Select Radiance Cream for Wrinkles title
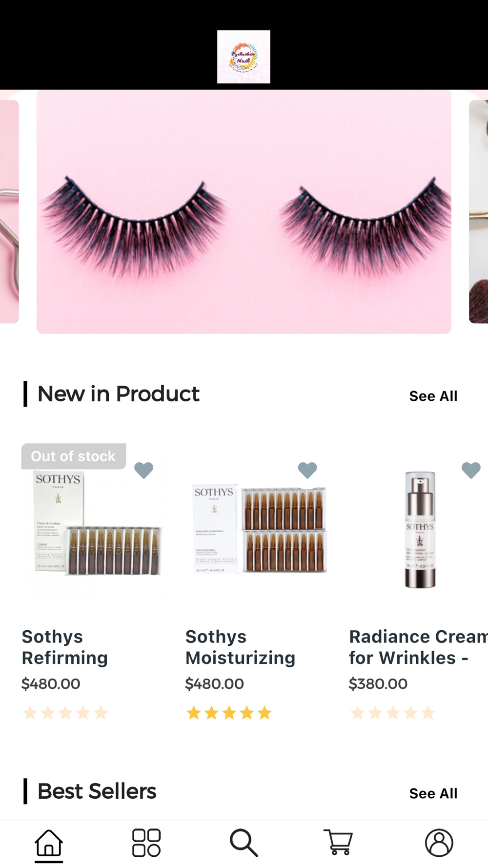Screen dimensions: 488x868 [418, 647]
